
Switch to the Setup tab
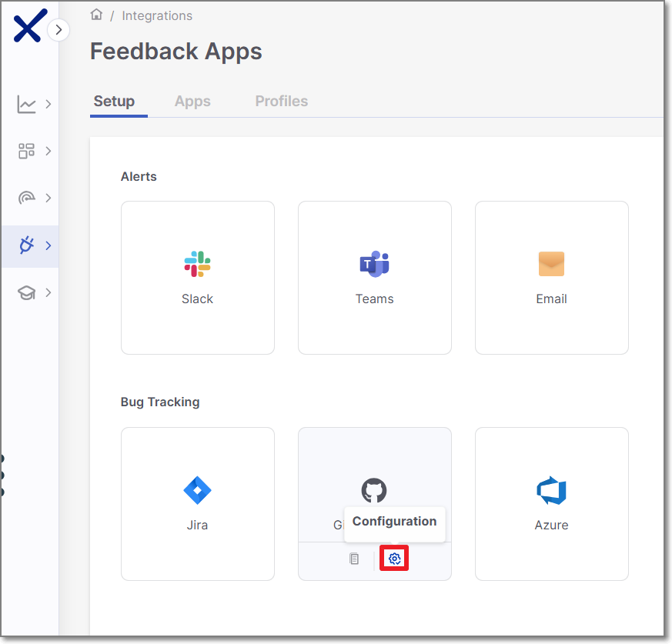[114, 101]
